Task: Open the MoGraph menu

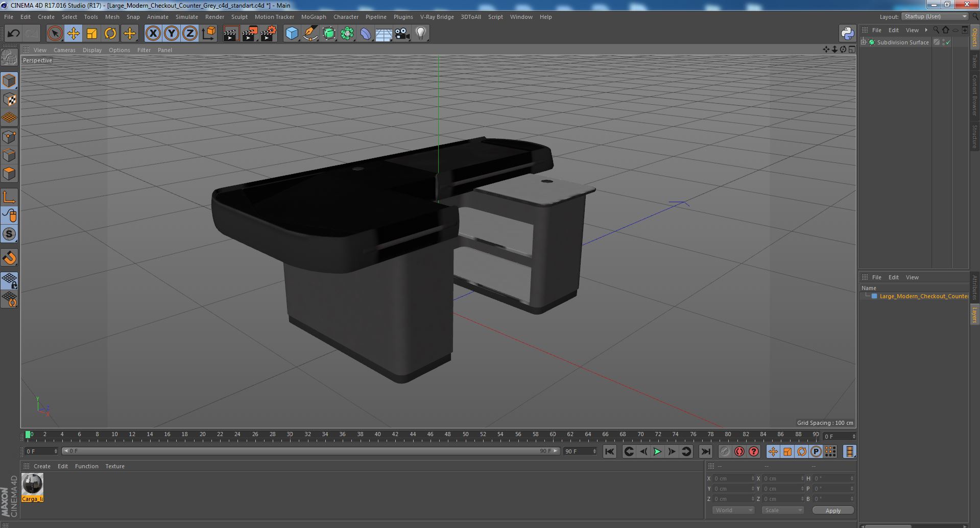Action: point(314,17)
